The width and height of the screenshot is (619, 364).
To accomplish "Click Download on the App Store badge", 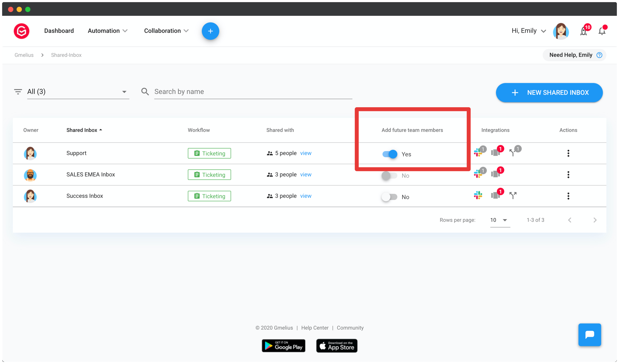I will tap(337, 346).
